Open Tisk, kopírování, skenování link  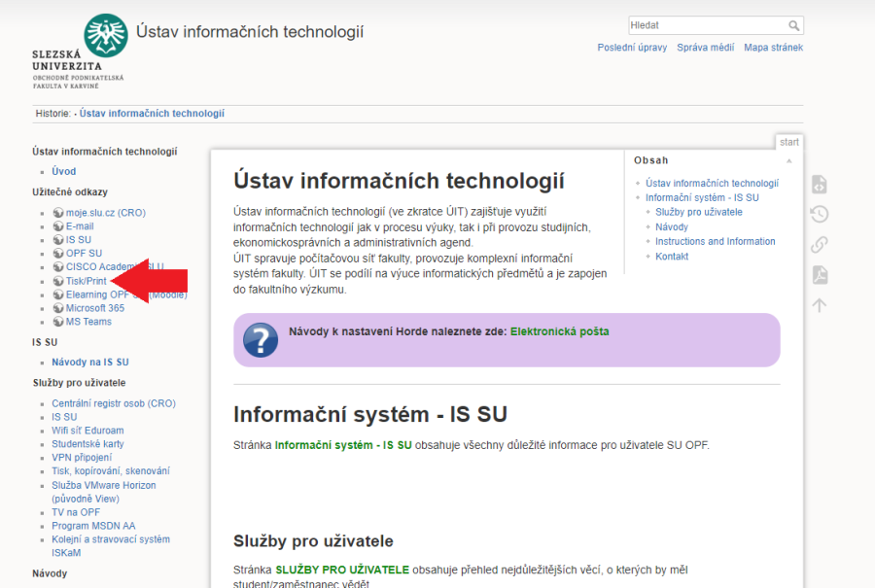111,470
